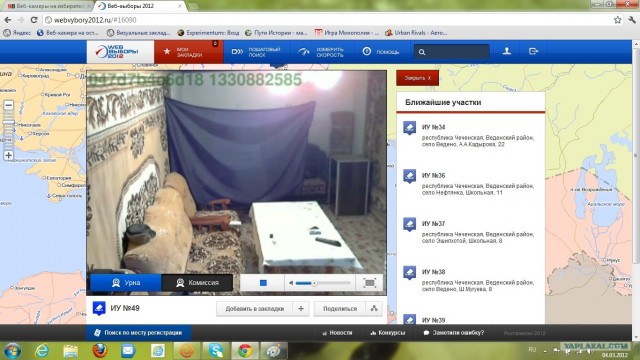
Task: Reload the browser page
Action: pos(34,20)
